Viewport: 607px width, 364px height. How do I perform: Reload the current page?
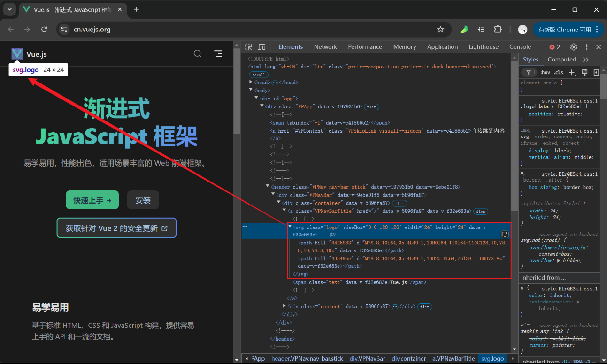coord(44,30)
